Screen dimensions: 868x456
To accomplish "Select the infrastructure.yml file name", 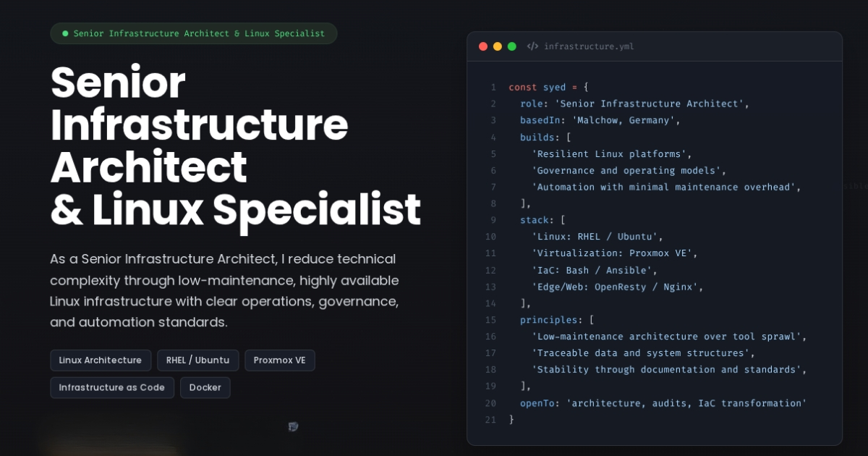I will point(589,46).
